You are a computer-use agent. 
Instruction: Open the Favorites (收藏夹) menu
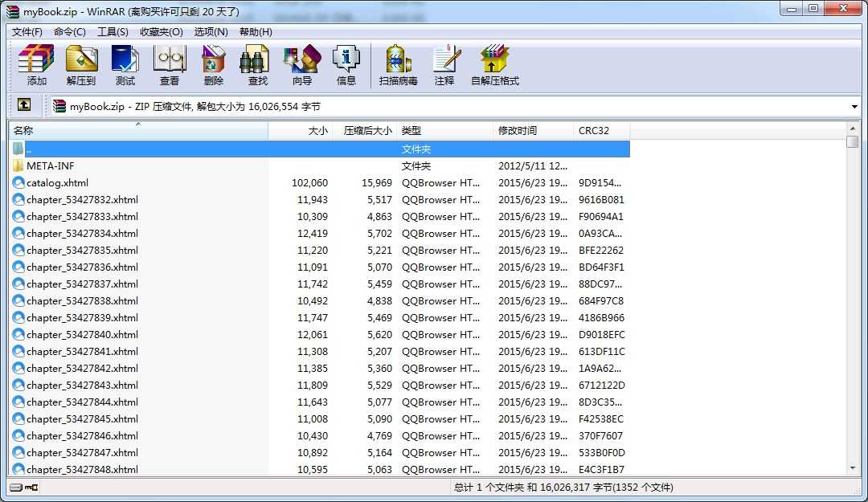[x=161, y=31]
